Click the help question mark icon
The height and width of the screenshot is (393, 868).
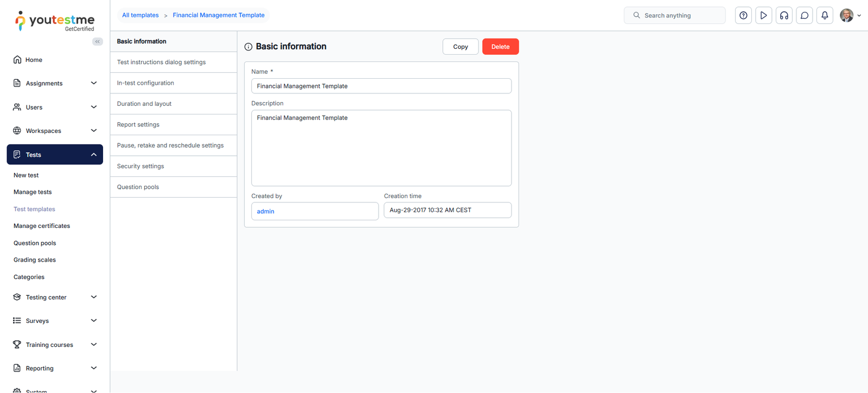pyautogui.click(x=743, y=16)
